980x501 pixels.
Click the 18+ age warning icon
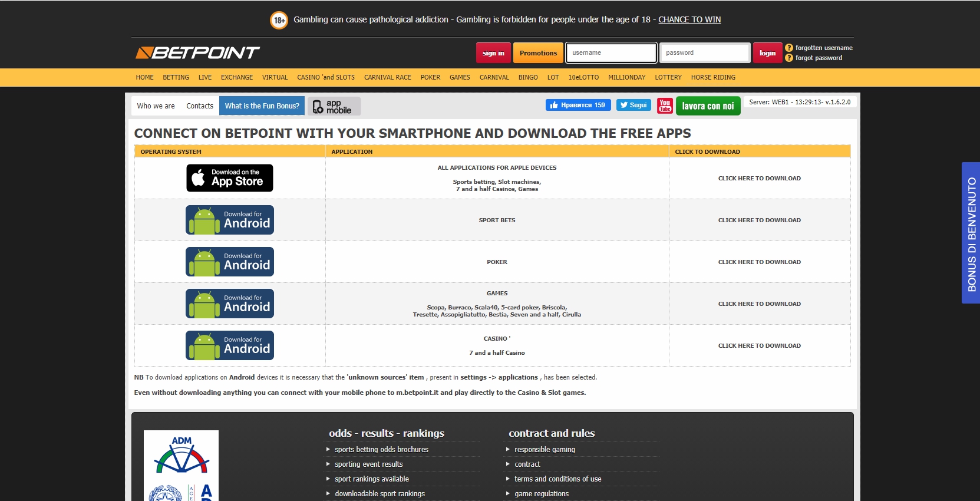(x=279, y=20)
